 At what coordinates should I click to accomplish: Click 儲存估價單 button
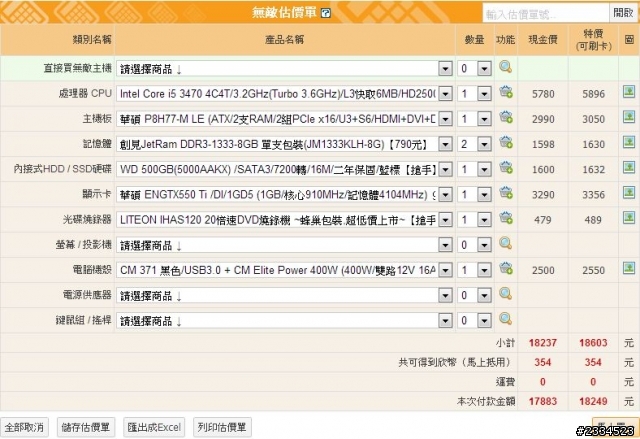coord(86,428)
